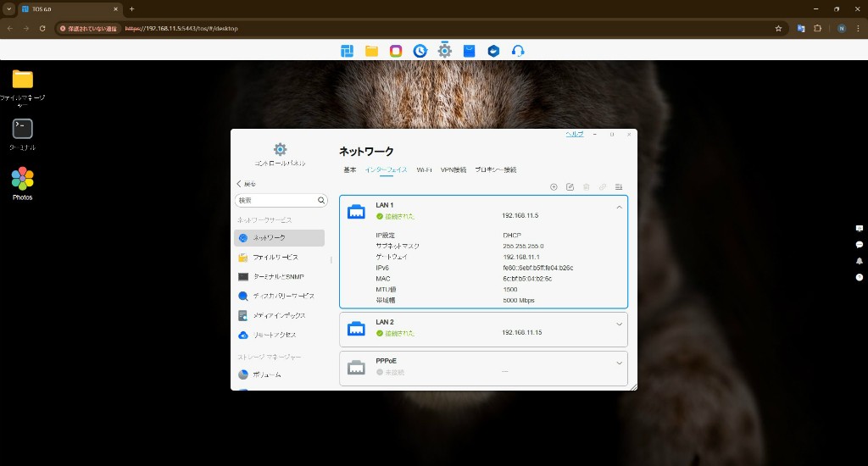Open the pink-and-purple square app in the dock
The width and height of the screenshot is (868, 466).
click(396, 51)
